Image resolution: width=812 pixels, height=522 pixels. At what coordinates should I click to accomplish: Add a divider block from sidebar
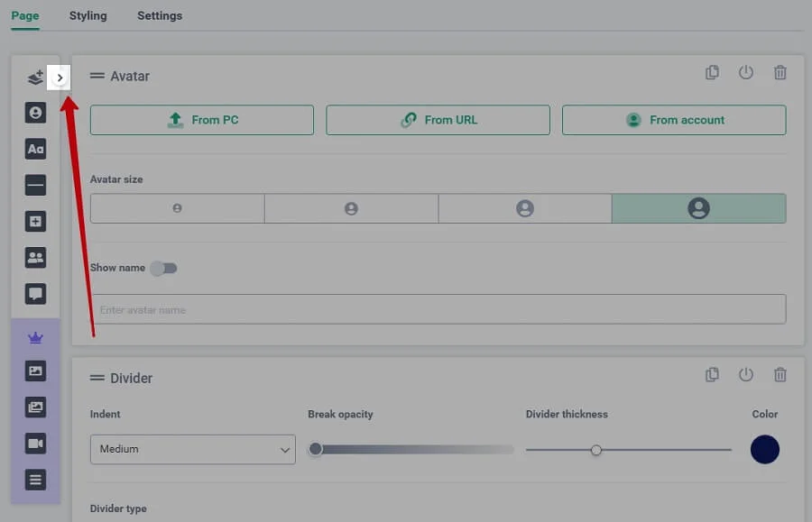(35, 186)
